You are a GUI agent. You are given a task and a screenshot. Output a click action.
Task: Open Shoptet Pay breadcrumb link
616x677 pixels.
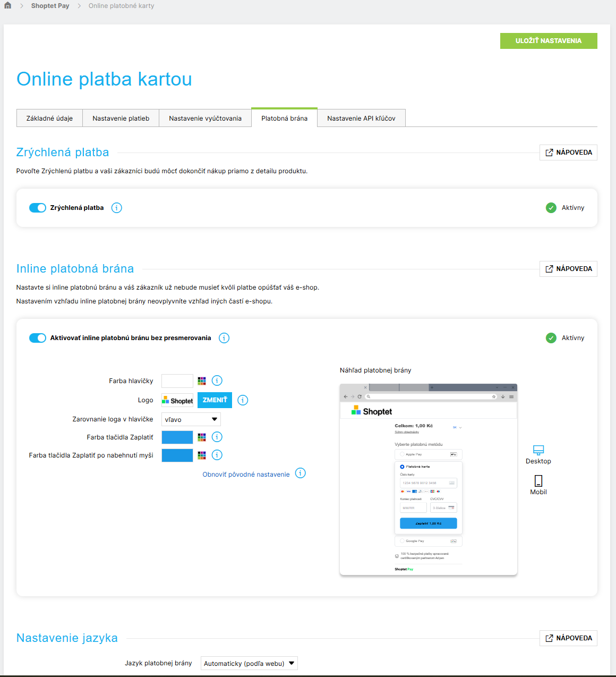(50, 6)
